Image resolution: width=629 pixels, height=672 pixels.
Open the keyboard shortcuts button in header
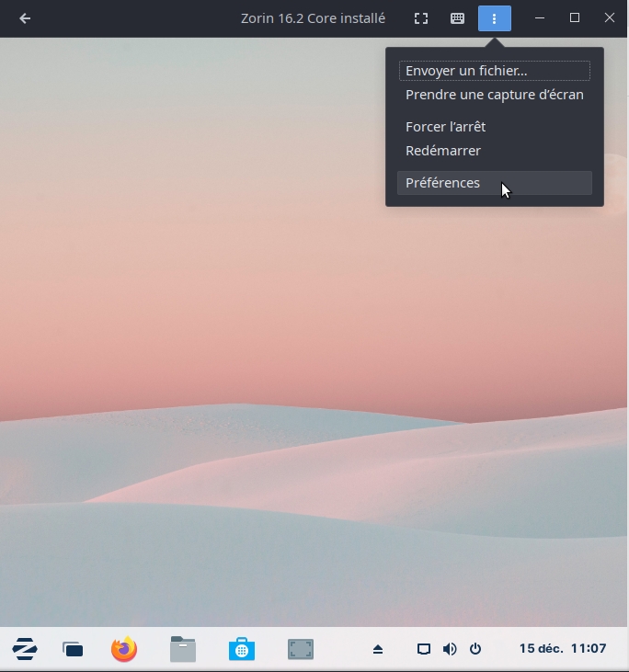click(457, 18)
